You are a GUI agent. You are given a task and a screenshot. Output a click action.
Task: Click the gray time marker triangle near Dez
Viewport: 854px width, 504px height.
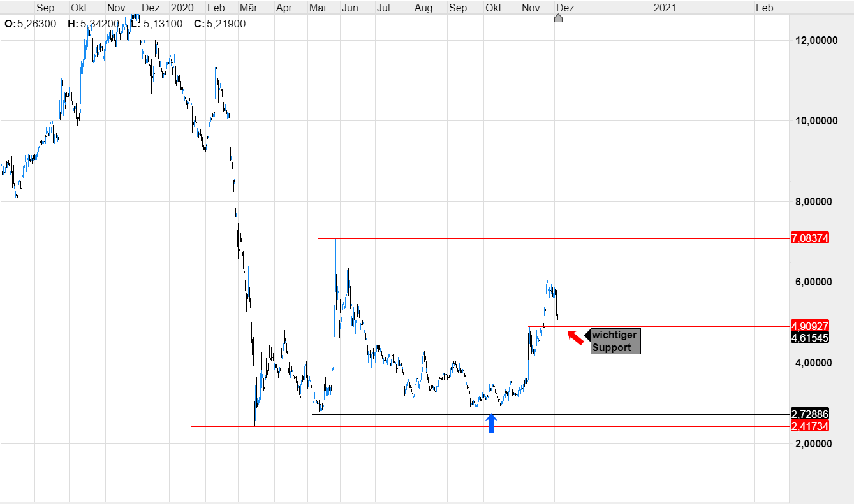tap(558, 18)
